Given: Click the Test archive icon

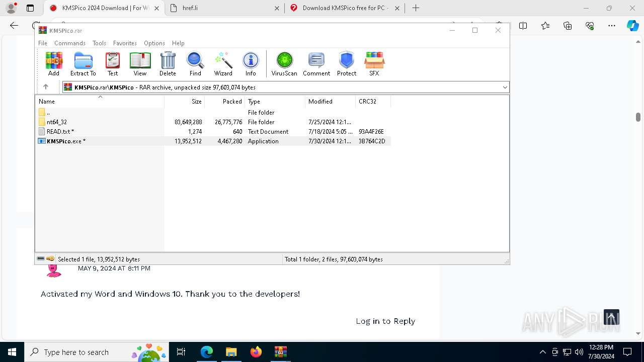Looking at the screenshot, I should (113, 64).
